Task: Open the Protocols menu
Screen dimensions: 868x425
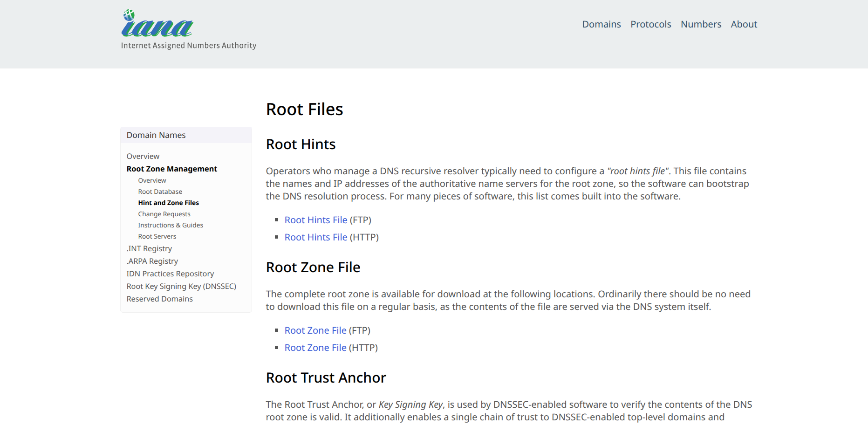Action: (x=650, y=24)
